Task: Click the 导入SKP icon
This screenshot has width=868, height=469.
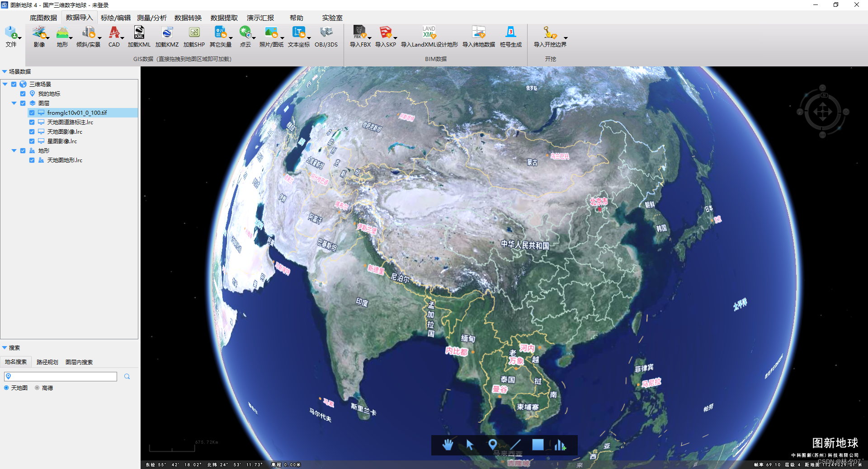Action: (x=385, y=33)
